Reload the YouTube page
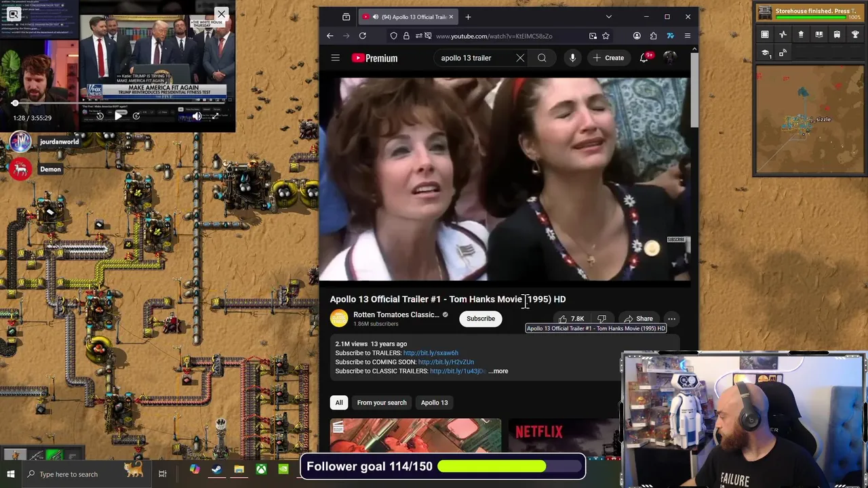Image resolution: width=868 pixels, height=488 pixels. (362, 36)
